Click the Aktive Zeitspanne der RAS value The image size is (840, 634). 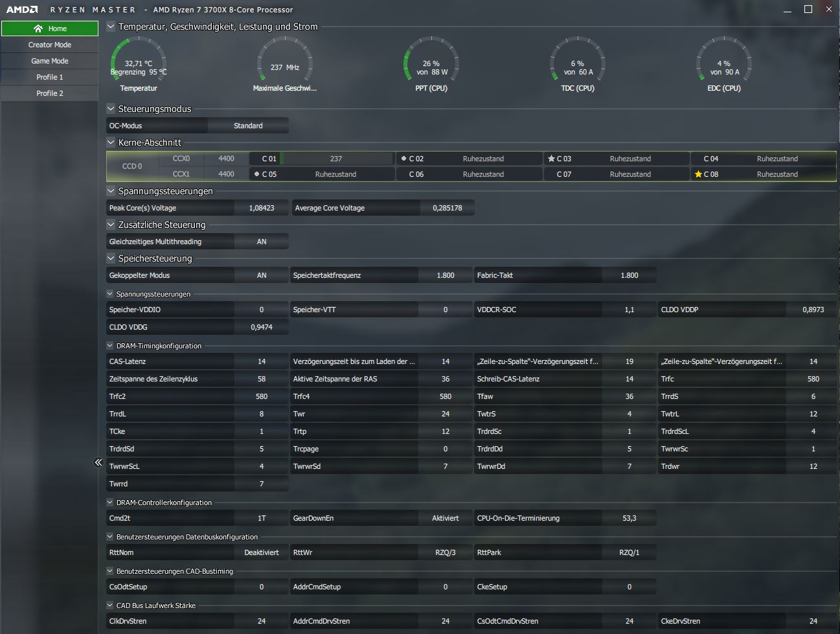point(446,379)
